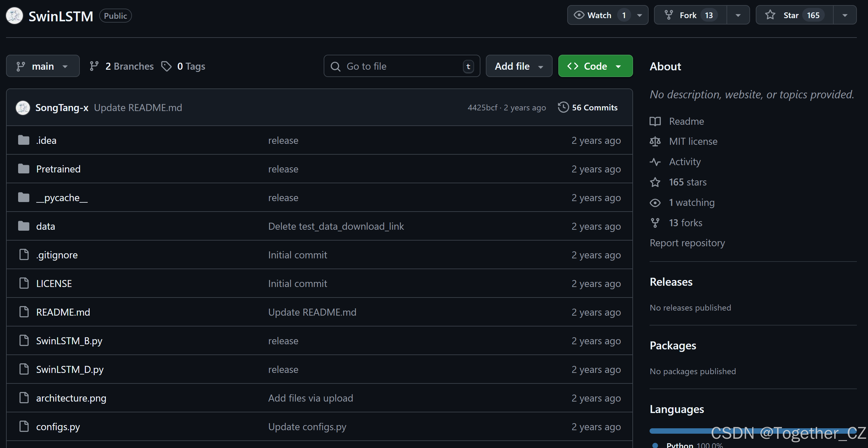The height and width of the screenshot is (448, 868).
Task: Open the data folder
Action: [45, 226]
